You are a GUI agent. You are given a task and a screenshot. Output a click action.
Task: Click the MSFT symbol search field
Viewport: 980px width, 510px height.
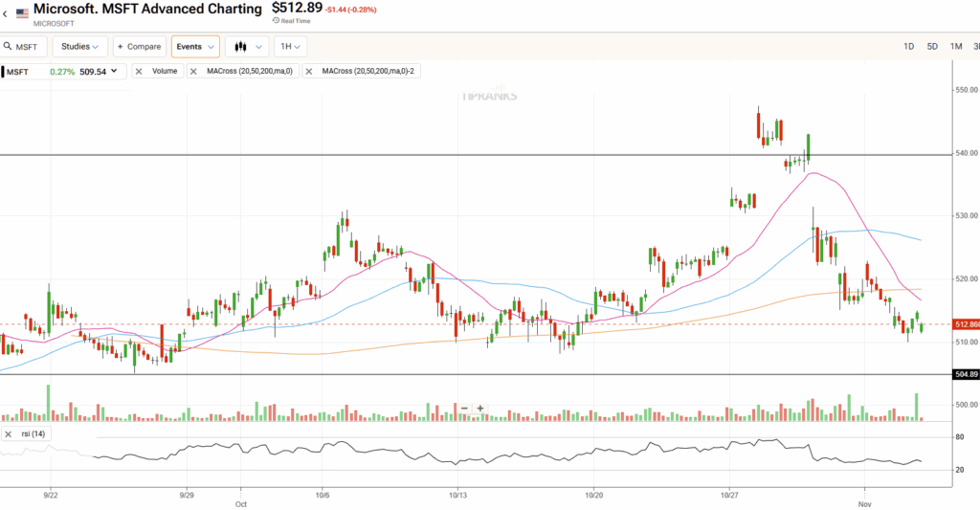coord(28,46)
